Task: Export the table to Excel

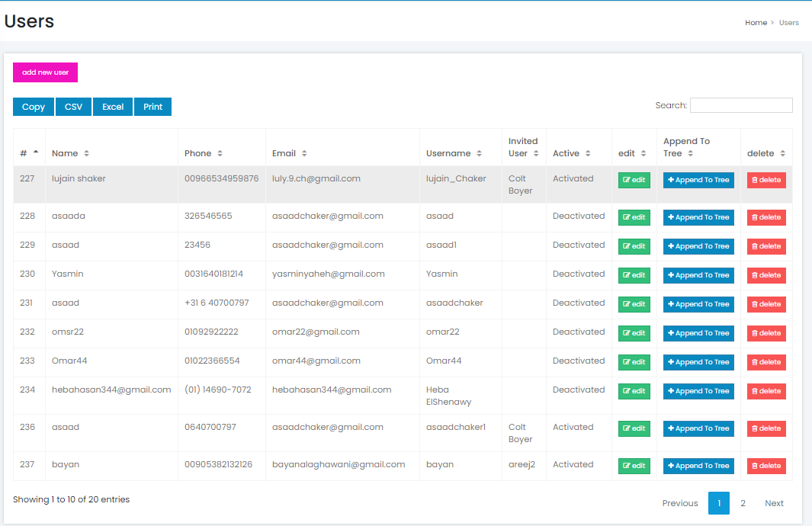Action: [113, 107]
